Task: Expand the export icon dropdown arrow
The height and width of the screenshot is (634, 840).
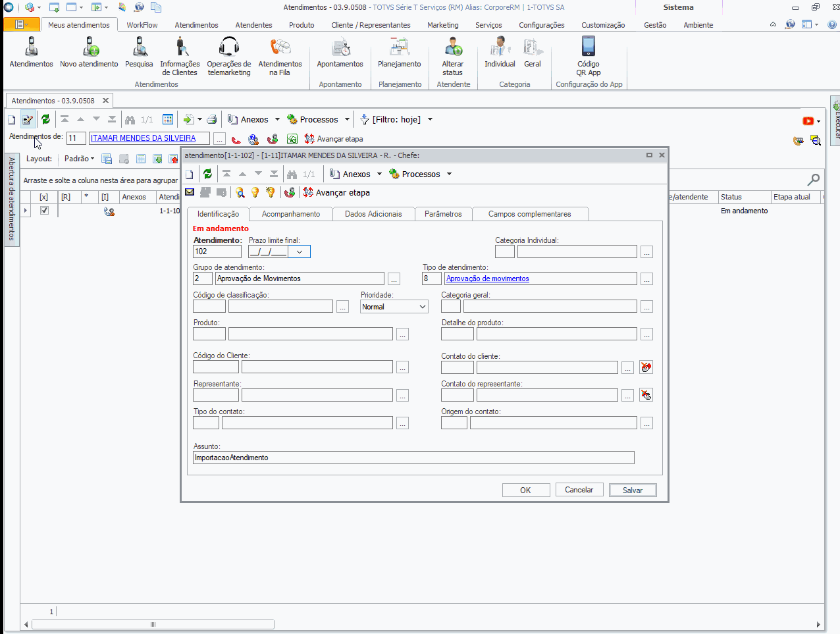Action: tap(199, 119)
